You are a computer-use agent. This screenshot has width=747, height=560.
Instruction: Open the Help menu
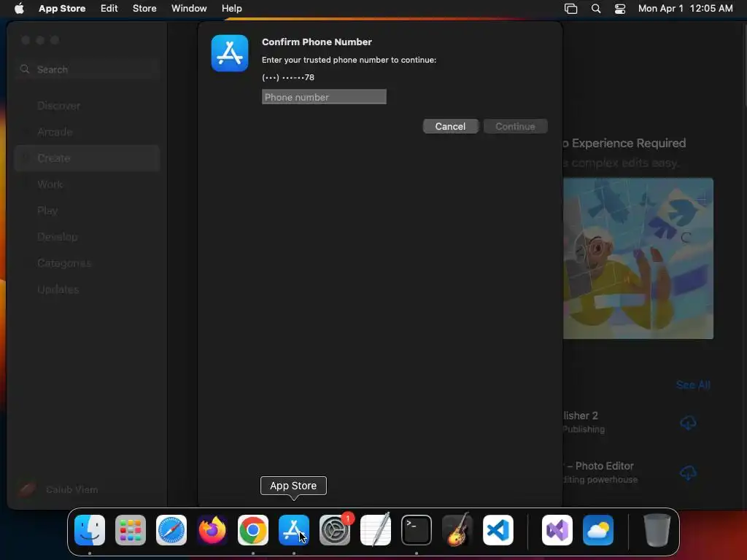[x=231, y=8]
